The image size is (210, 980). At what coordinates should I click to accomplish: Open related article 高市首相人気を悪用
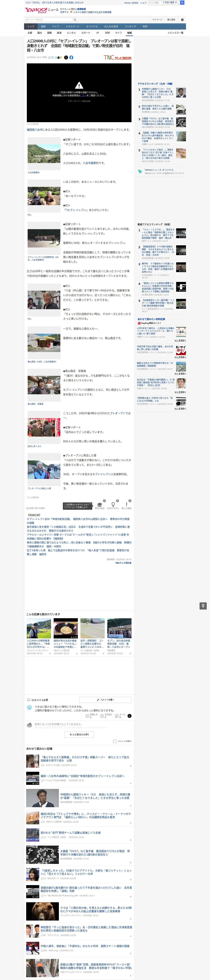tap(78, 529)
